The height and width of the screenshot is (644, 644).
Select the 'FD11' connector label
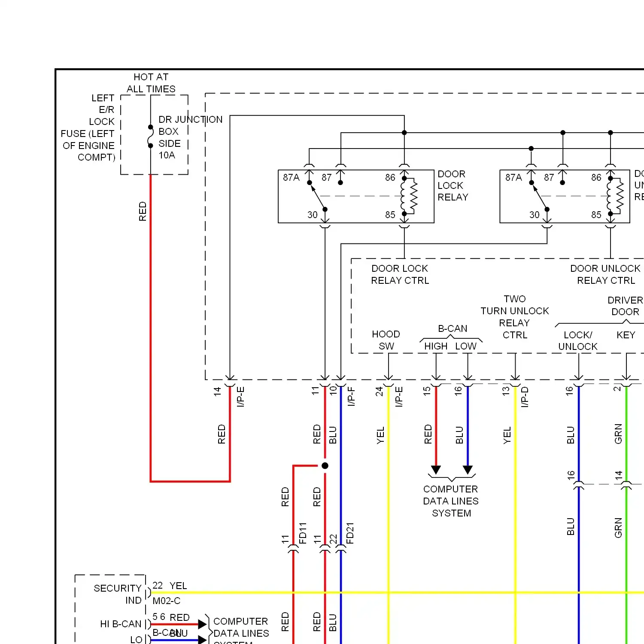point(303,533)
